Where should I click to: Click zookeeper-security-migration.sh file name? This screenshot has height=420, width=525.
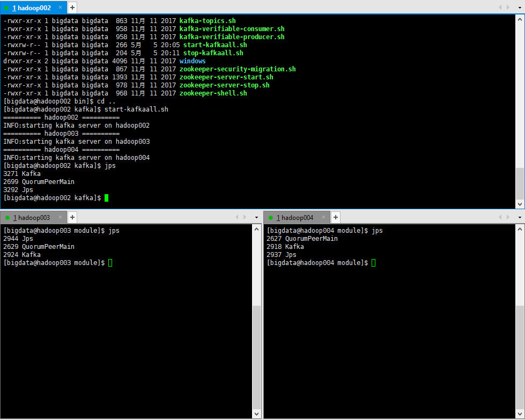click(x=238, y=69)
